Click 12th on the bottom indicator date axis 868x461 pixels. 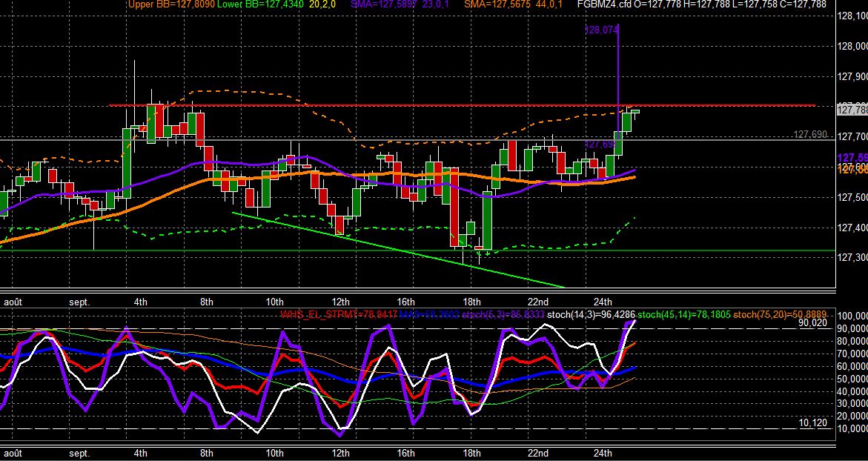340,454
